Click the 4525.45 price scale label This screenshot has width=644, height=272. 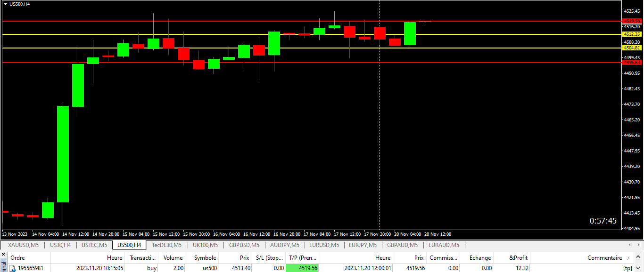pyautogui.click(x=632, y=11)
